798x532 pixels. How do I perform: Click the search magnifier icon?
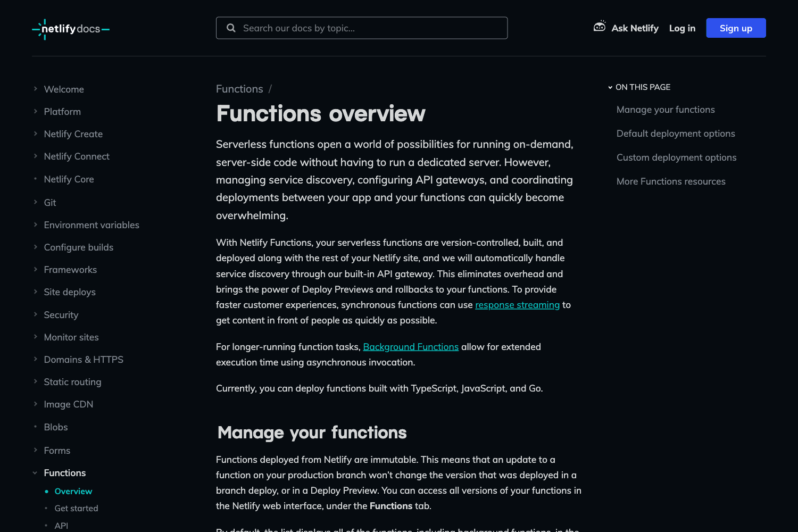coord(231,28)
